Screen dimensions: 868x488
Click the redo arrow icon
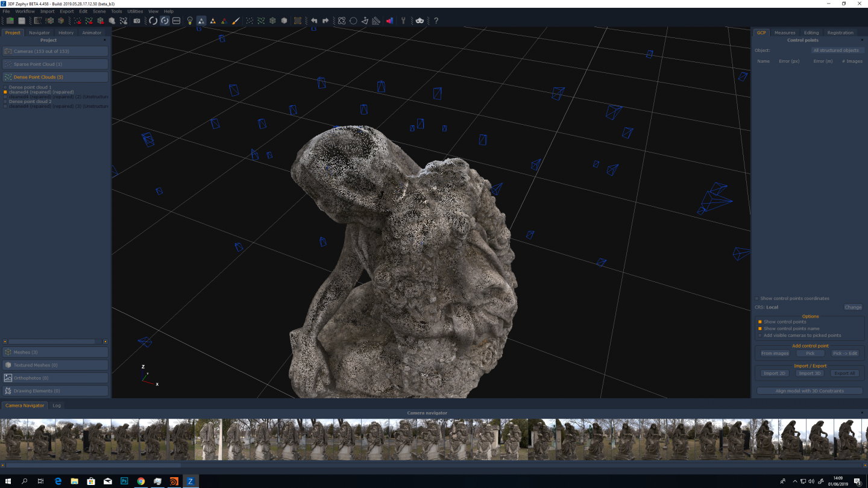(325, 20)
